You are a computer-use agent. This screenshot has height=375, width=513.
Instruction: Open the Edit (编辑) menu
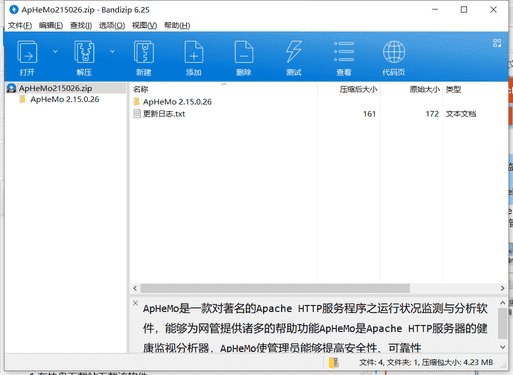pyautogui.click(x=51, y=25)
